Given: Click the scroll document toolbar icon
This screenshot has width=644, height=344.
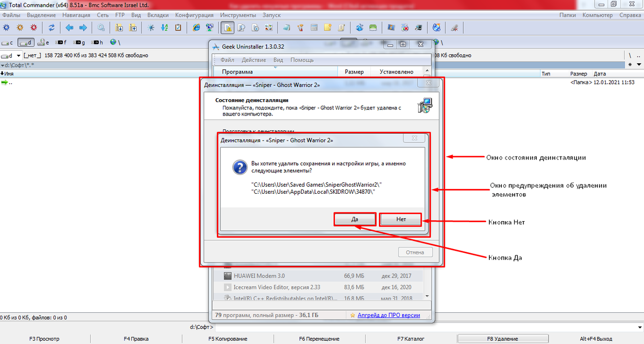Looking at the screenshot, I should (x=341, y=27).
